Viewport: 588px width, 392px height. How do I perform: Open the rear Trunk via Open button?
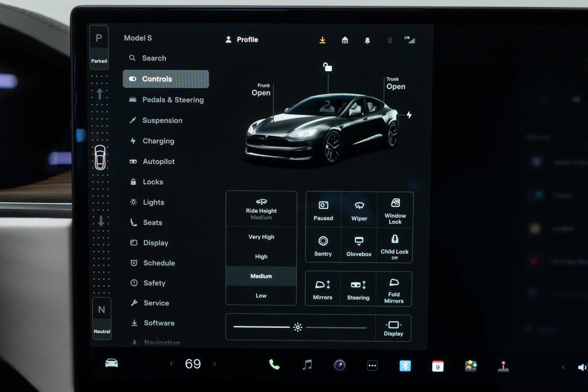[x=394, y=87]
